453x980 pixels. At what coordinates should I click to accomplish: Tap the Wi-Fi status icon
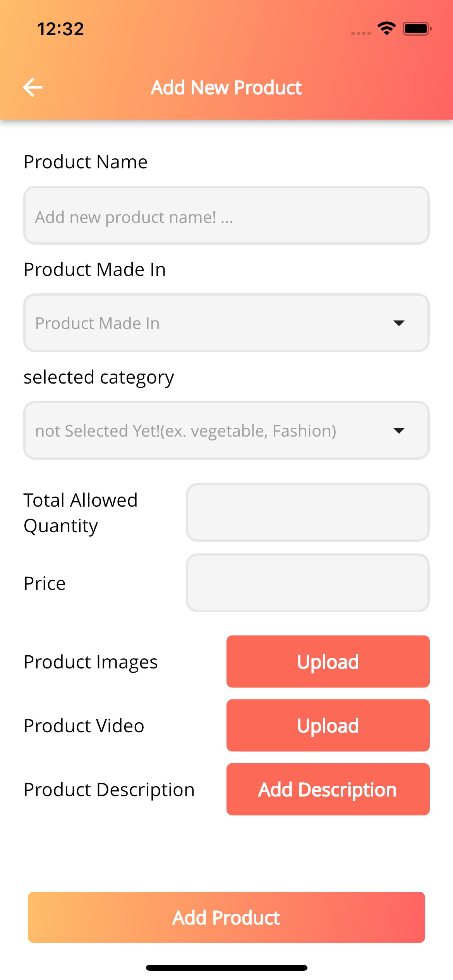387,29
